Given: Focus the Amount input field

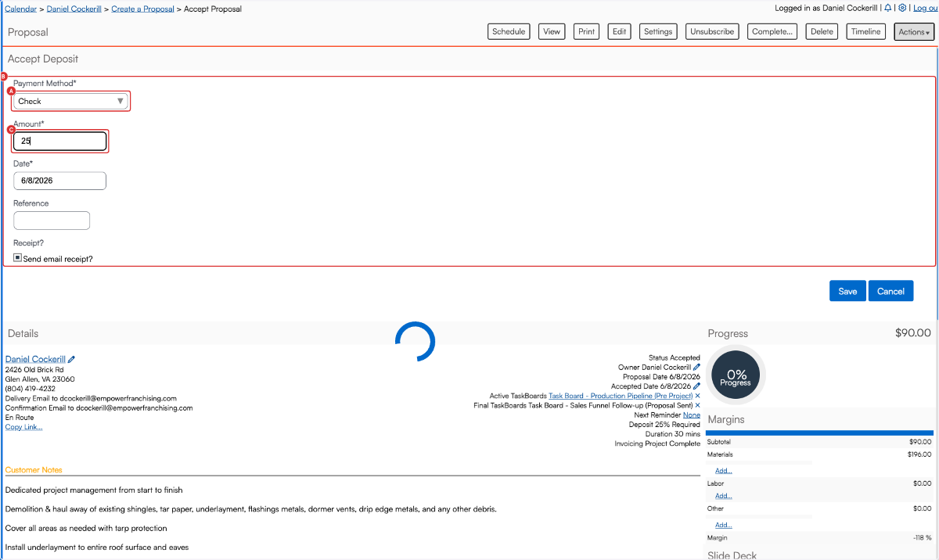Looking at the screenshot, I should coord(59,141).
